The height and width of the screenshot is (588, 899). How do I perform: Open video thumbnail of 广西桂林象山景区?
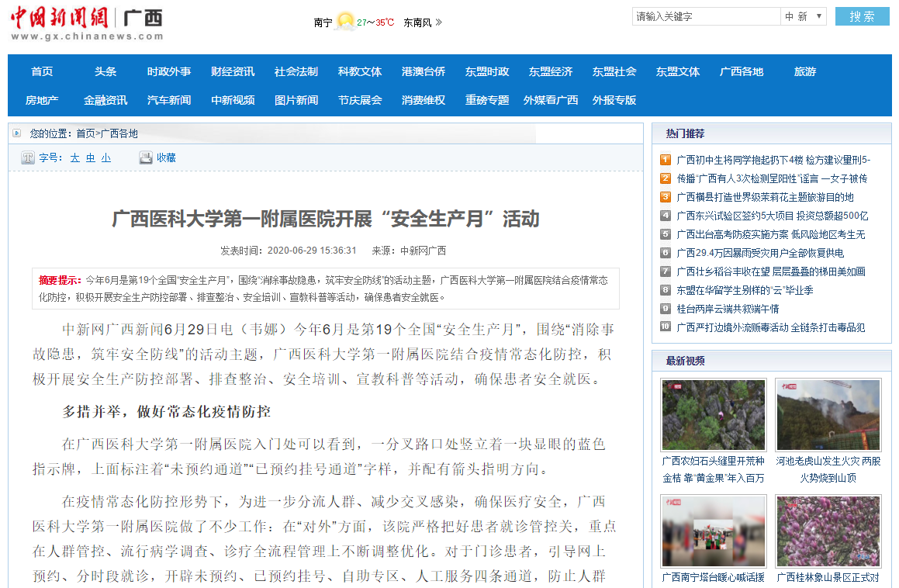click(828, 531)
